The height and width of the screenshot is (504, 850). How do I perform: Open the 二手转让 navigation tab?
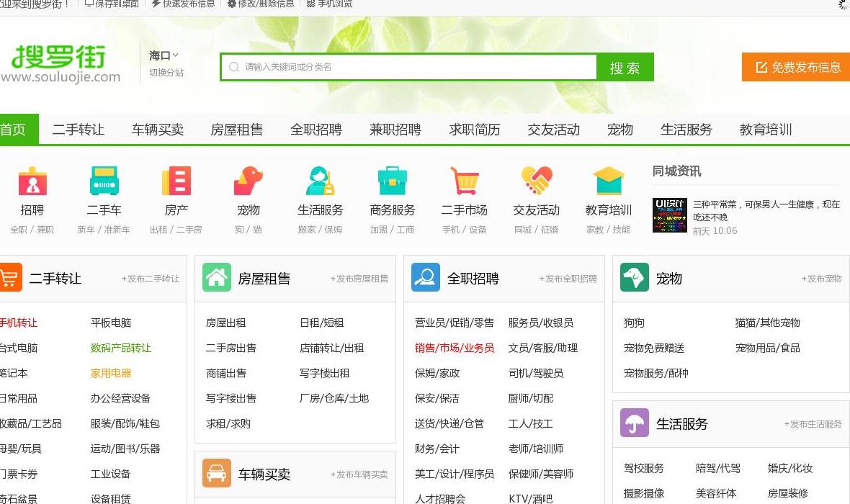(78, 130)
